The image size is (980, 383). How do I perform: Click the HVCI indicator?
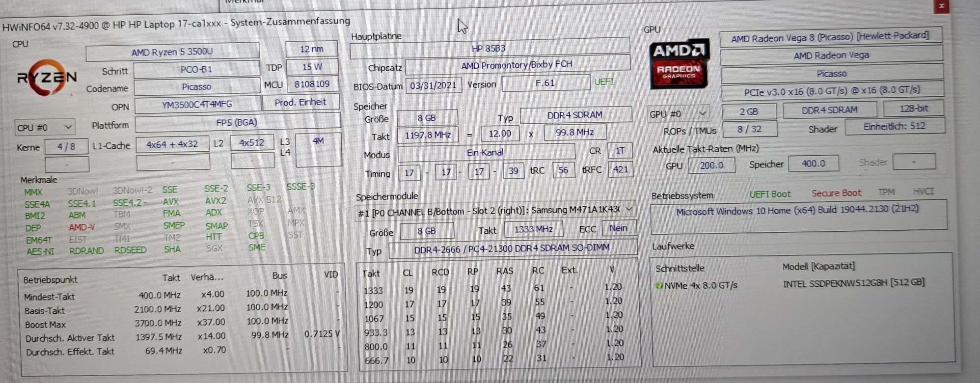(x=923, y=191)
